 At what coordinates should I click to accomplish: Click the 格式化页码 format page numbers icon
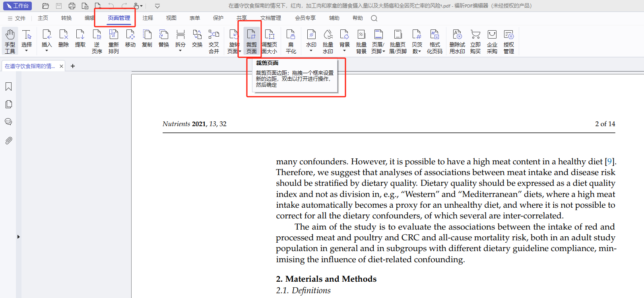pos(435,41)
